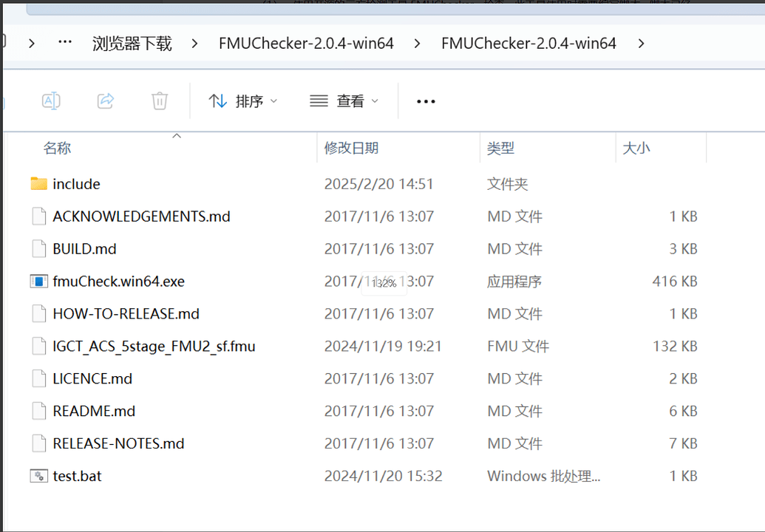Screen dimensions: 765x532
Task: Go to 浏览器下载 in the breadcrumb
Action: [x=132, y=44]
